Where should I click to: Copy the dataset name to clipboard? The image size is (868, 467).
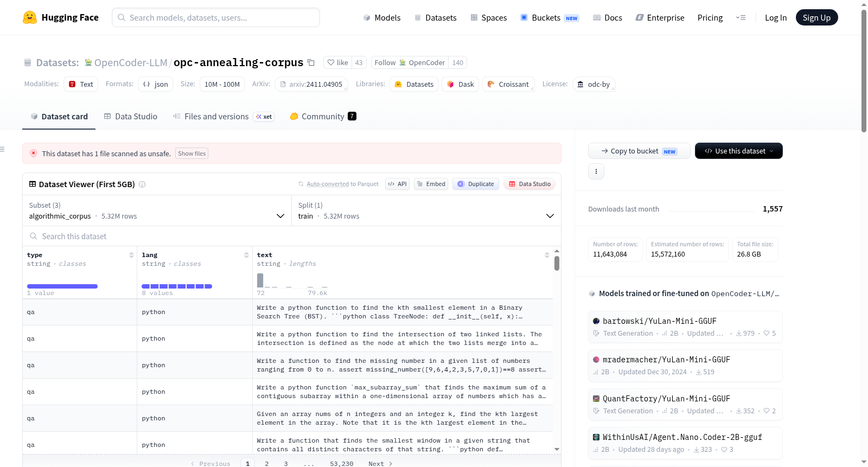pyautogui.click(x=311, y=62)
